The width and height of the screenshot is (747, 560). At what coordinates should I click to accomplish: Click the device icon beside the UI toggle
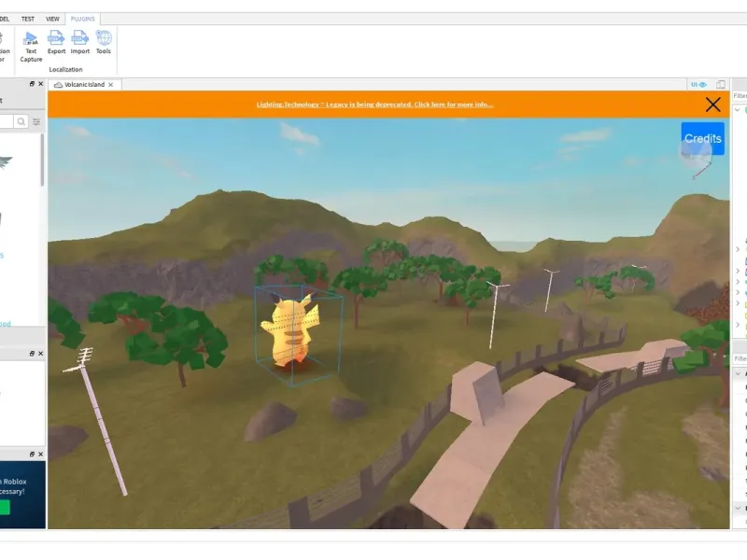[x=721, y=84]
